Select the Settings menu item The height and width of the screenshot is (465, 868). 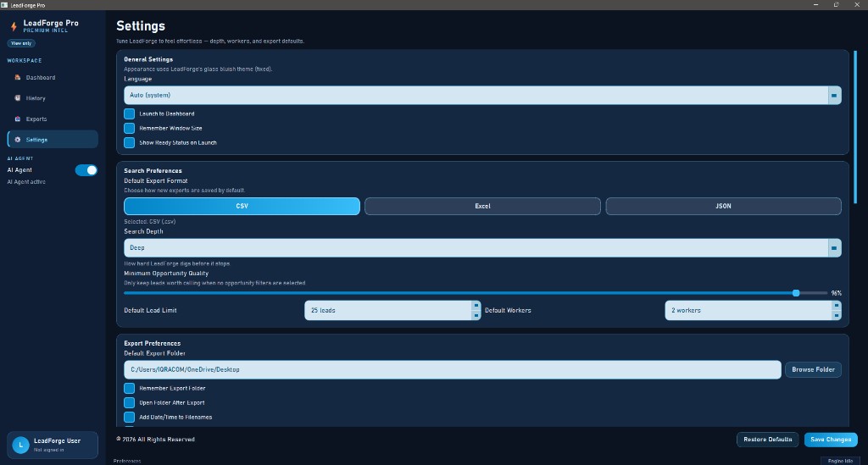[53, 140]
